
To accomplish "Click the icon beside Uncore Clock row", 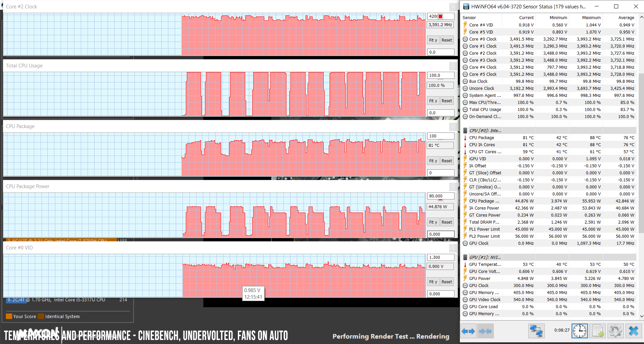I will 465,89.
